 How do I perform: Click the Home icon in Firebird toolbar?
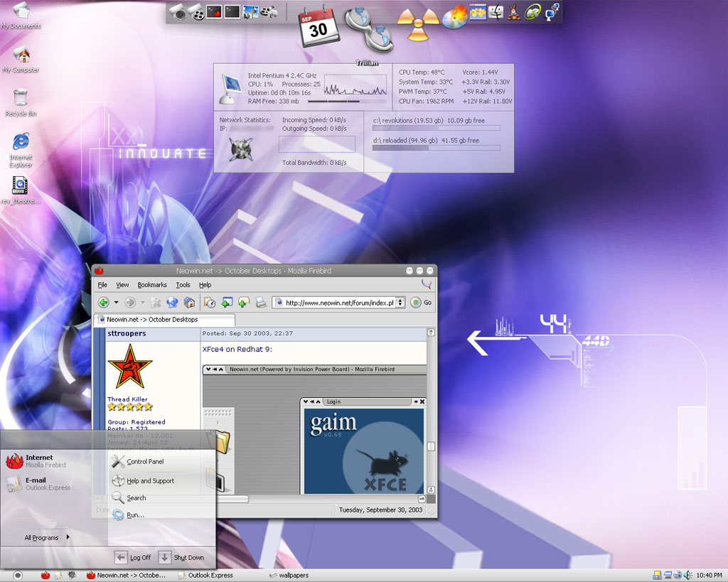(x=189, y=302)
